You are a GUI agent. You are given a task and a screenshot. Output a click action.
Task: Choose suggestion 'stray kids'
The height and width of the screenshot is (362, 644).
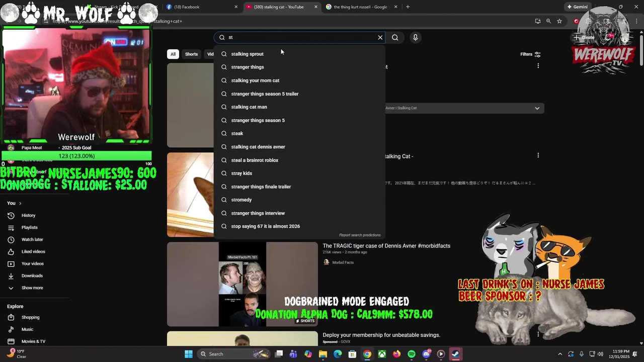pos(300,173)
